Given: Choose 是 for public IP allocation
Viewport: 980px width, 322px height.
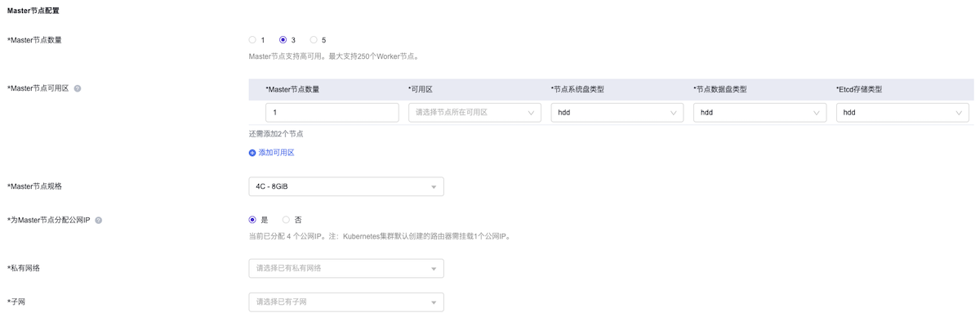Looking at the screenshot, I should pyautogui.click(x=252, y=220).
